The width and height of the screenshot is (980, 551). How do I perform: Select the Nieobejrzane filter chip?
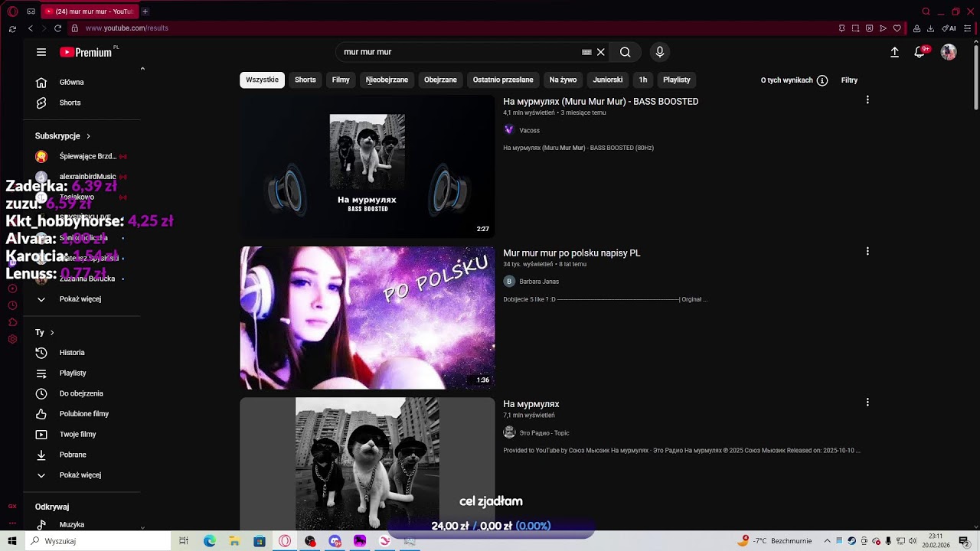click(x=387, y=80)
